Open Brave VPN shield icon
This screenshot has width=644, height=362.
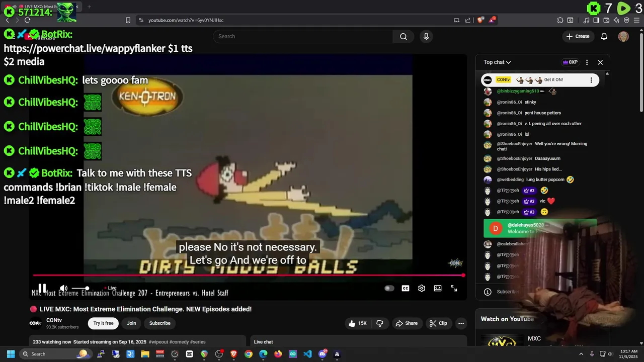click(626, 20)
